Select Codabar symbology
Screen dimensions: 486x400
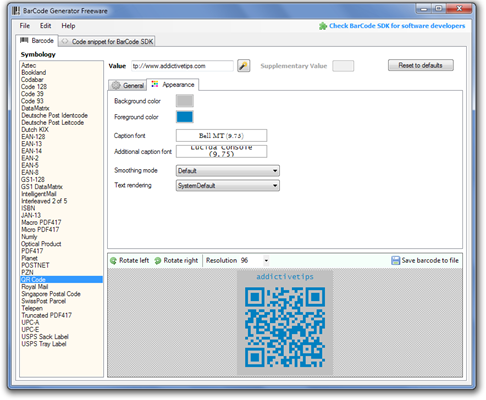point(32,80)
